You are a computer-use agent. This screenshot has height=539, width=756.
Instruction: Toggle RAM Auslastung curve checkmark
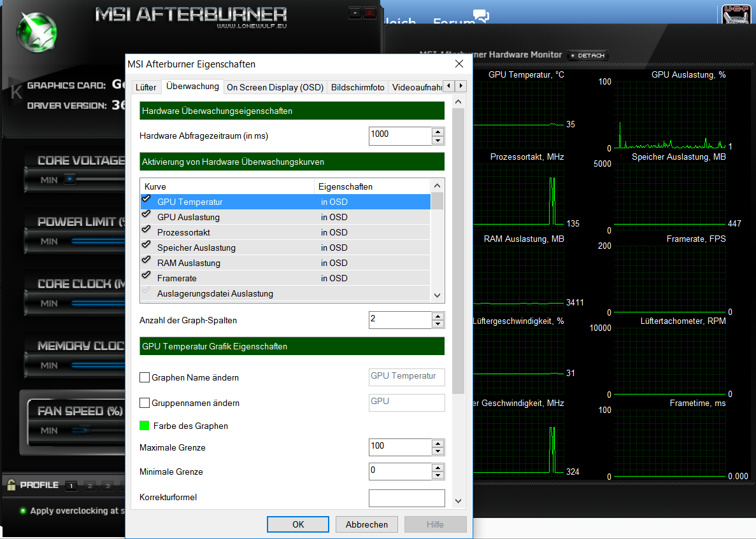146,260
